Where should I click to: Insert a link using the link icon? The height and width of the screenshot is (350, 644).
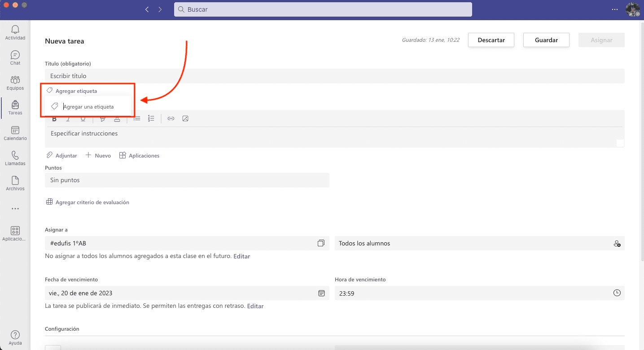[x=171, y=118]
